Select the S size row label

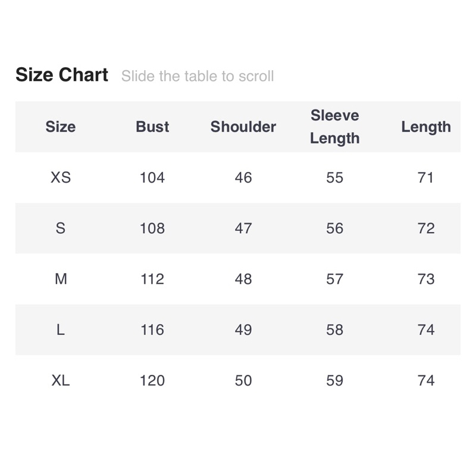pyautogui.click(x=61, y=228)
